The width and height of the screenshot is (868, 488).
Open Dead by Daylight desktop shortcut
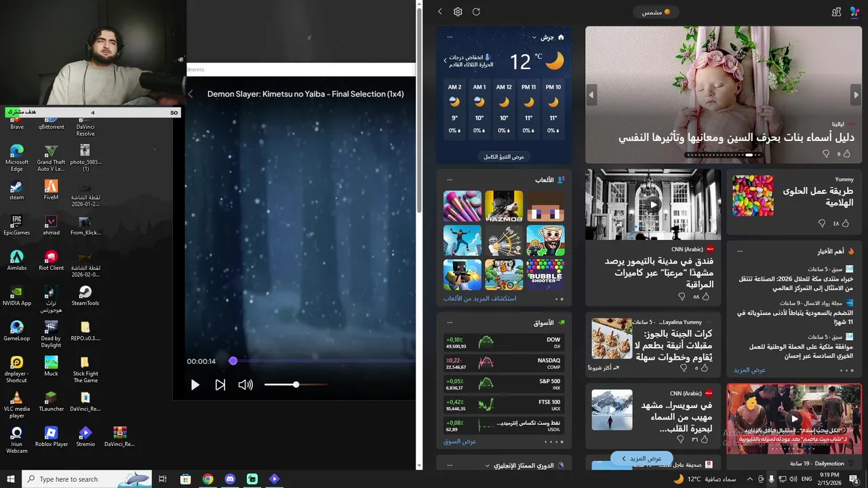coord(51,335)
